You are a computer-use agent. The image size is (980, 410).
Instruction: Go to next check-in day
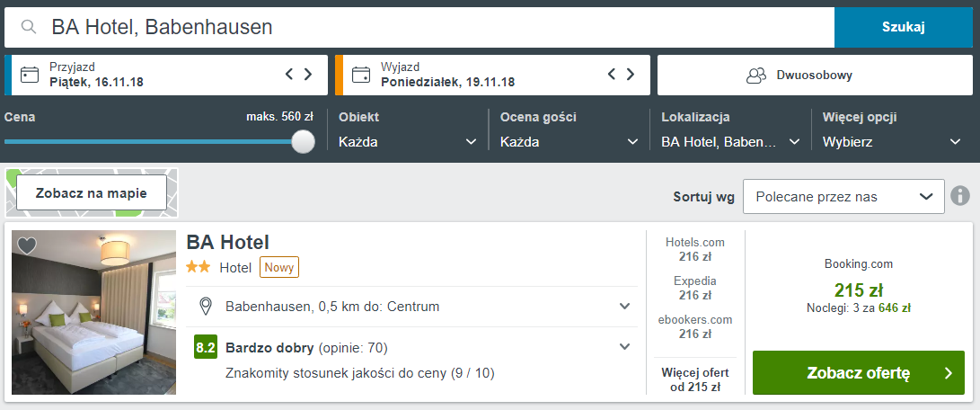pyautogui.click(x=308, y=75)
